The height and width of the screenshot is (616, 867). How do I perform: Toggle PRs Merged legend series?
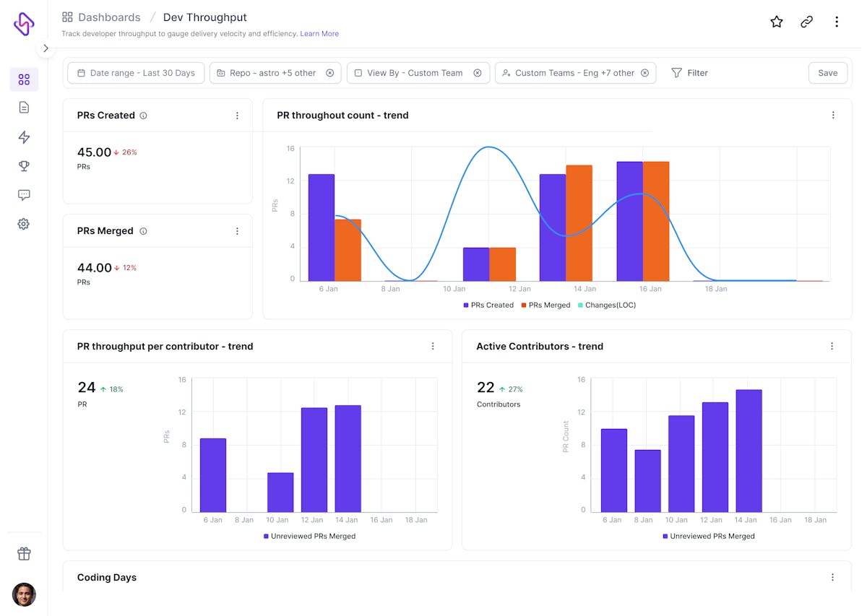pos(545,305)
